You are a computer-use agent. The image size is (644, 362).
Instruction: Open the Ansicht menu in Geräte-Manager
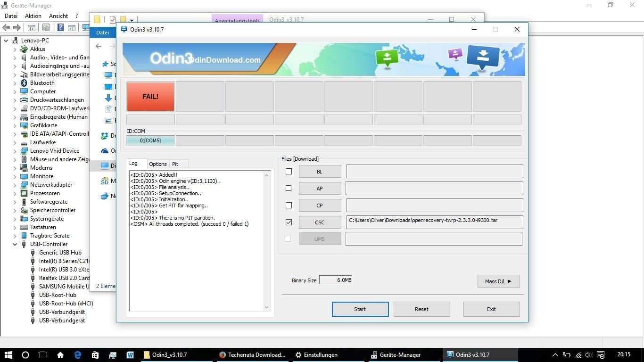tap(58, 16)
